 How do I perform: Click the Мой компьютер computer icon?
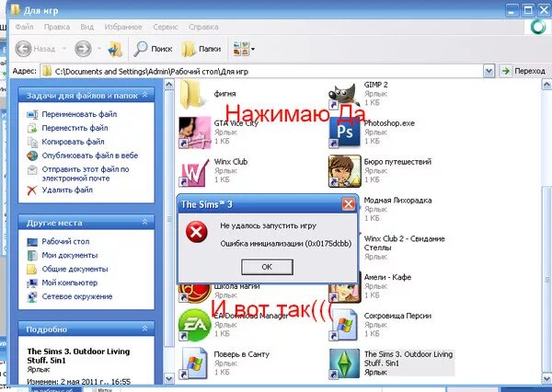coord(32,283)
